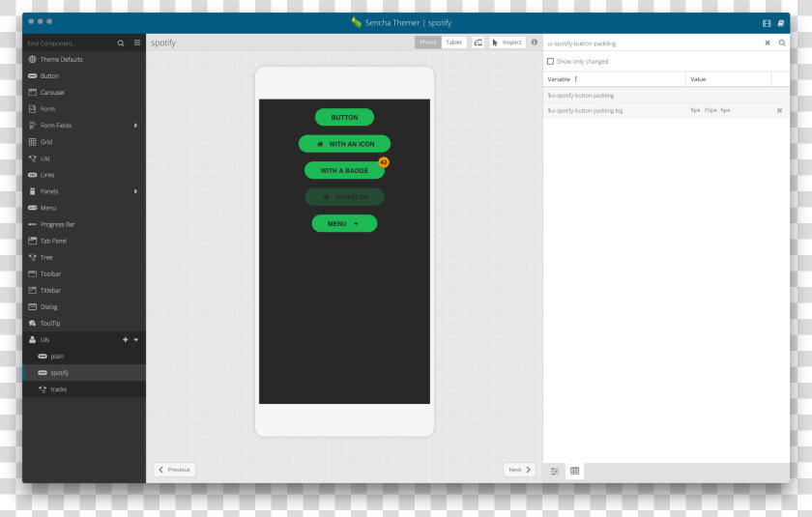Click the WITH A BADGE button
This screenshot has width=812, height=517.
click(344, 170)
